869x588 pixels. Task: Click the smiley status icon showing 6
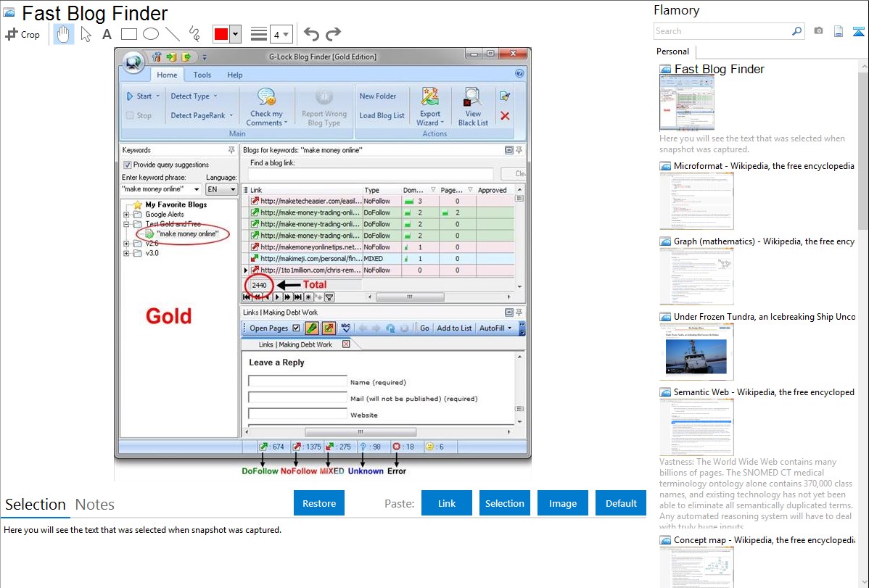click(429, 447)
